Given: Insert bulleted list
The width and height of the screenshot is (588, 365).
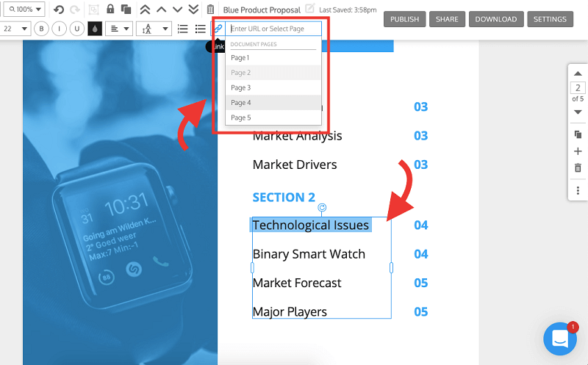Looking at the screenshot, I should [x=201, y=29].
